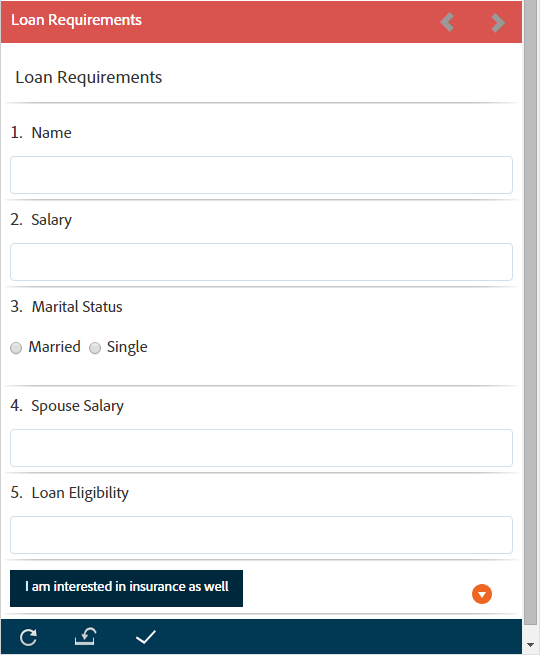540x655 pixels.
Task: Select the Married radio button
Action: 16,348
